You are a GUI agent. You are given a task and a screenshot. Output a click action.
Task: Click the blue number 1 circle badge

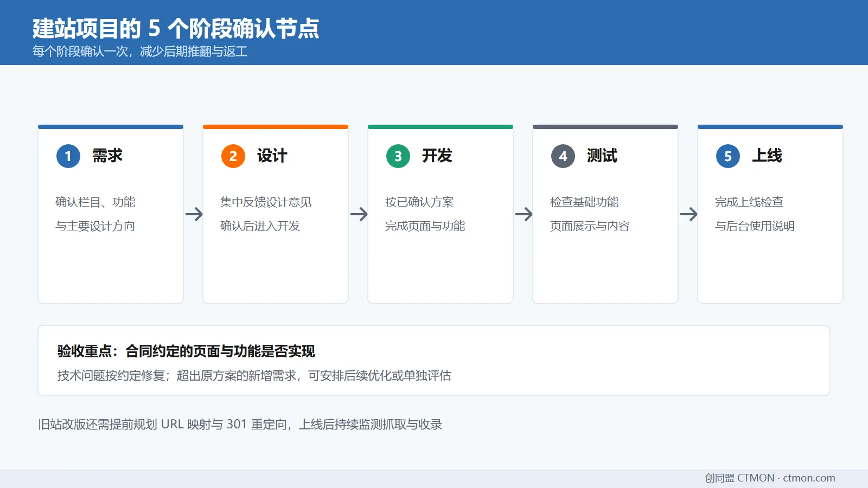pos(68,156)
